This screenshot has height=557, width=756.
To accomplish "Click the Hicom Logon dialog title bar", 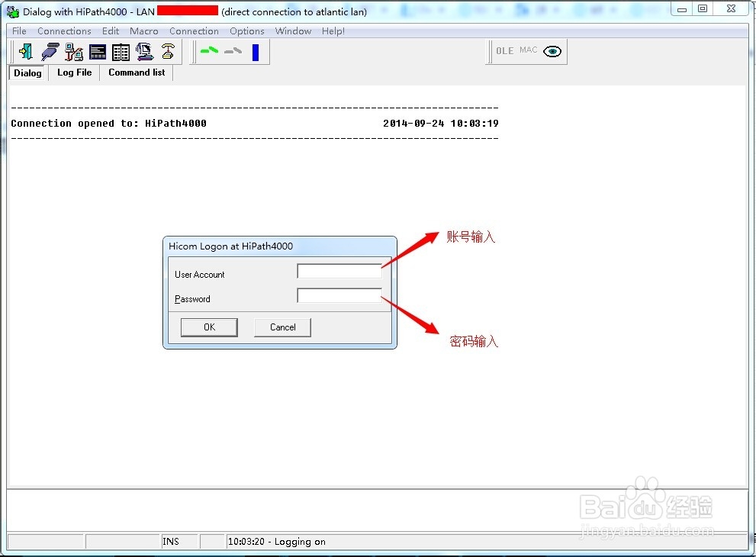I will [280, 246].
